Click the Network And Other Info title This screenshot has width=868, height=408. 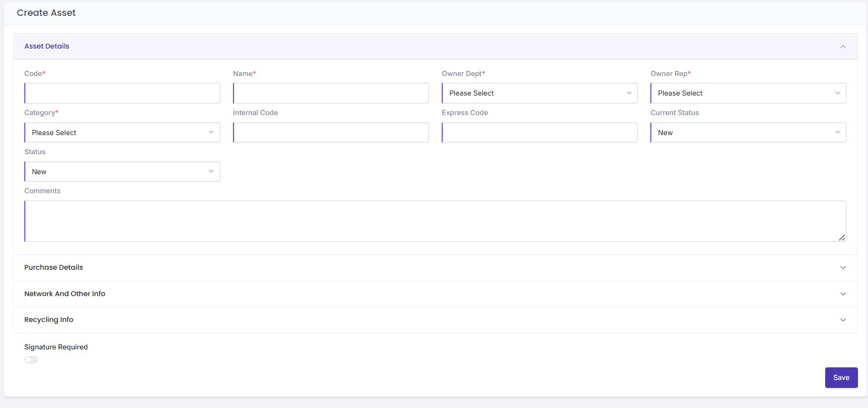[x=64, y=294]
